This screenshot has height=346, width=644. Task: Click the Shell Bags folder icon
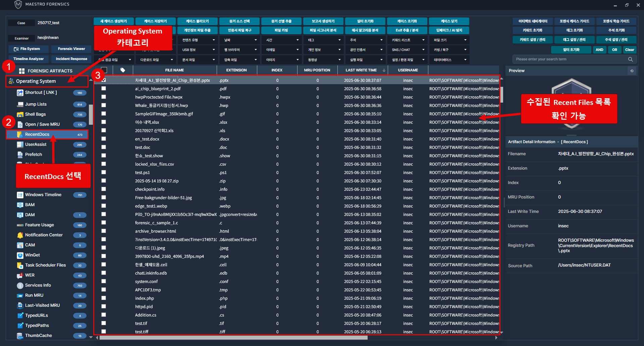click(x=20, y=114)
